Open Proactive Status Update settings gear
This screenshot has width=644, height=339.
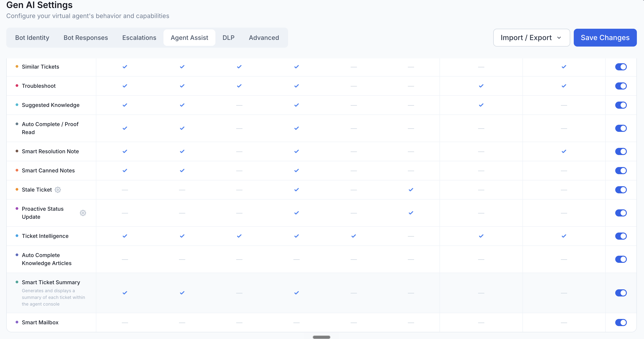(83, 213)
